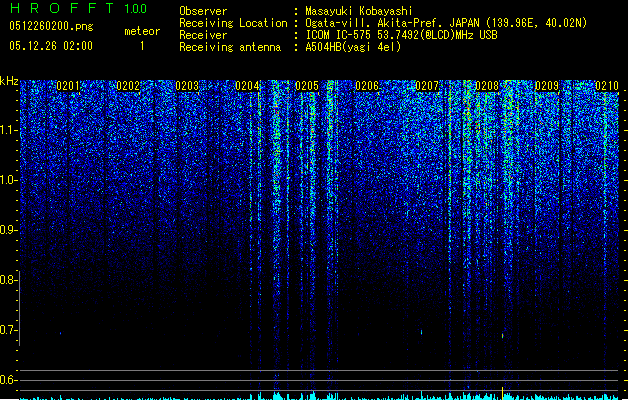Click the Receiving antenna label
The height and width of the screenshot is (400, 629).
[230, 47]
